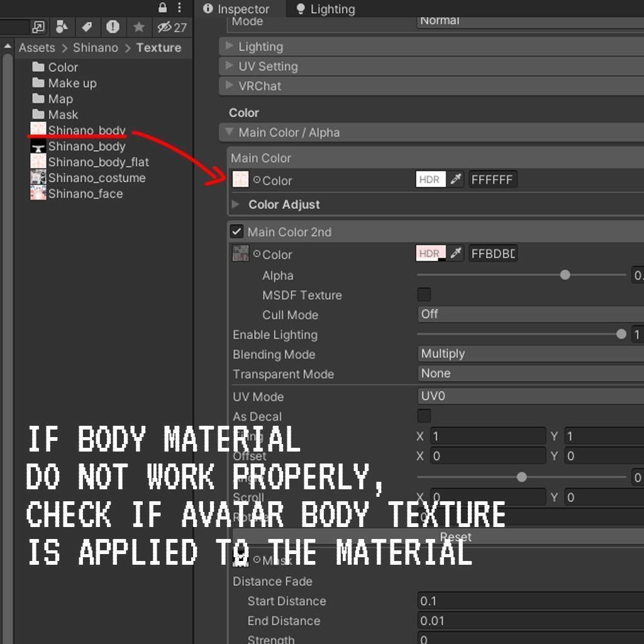This screenshot has width=644, height=644.
Task: Click the Offset X field
Action: (488, 455)
